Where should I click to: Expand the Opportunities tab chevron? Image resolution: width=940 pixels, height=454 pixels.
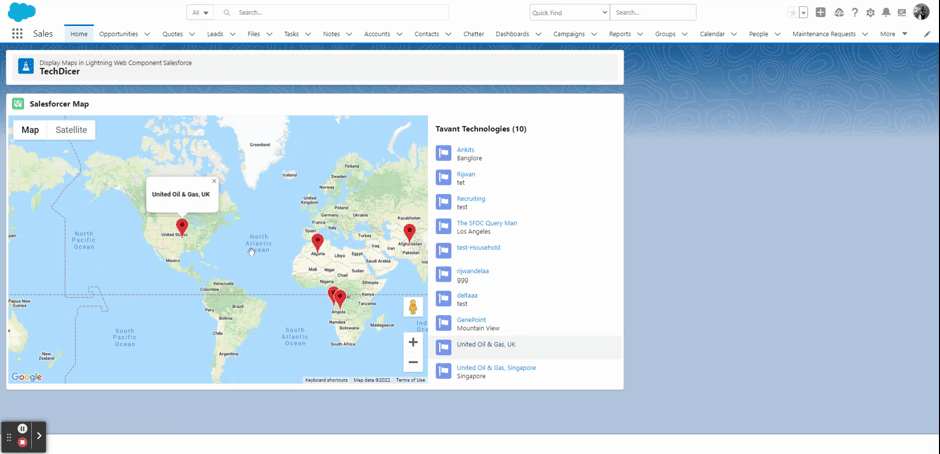click(147, 34)
